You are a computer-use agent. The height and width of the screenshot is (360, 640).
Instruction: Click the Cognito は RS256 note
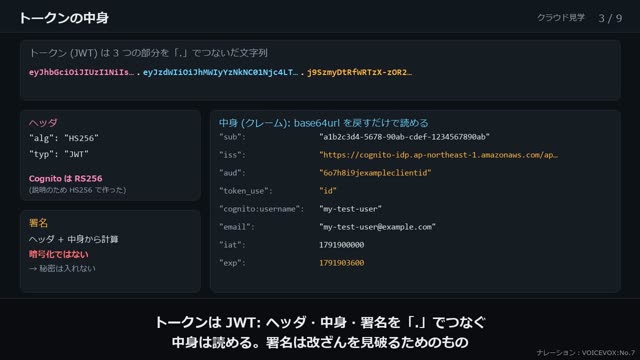(65, 178)
